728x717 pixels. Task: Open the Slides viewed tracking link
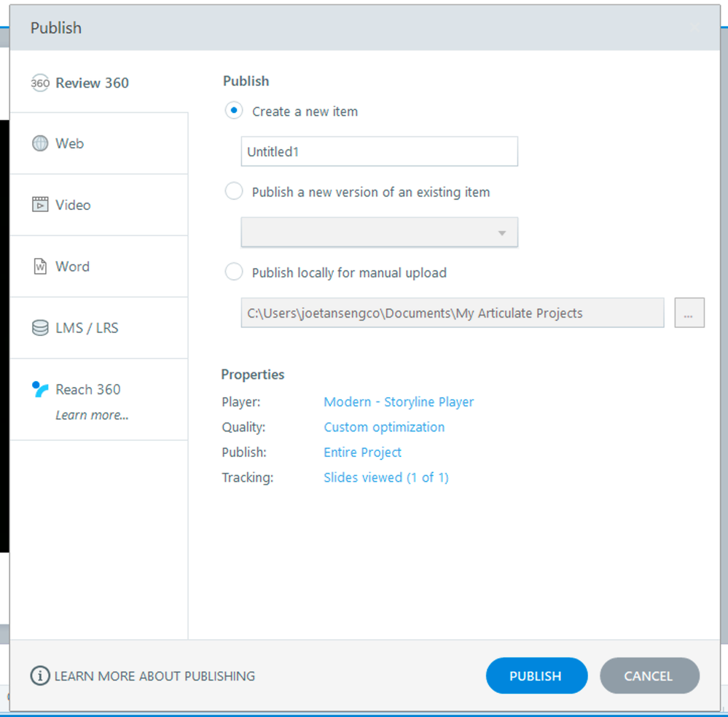(x=385, y=478)
